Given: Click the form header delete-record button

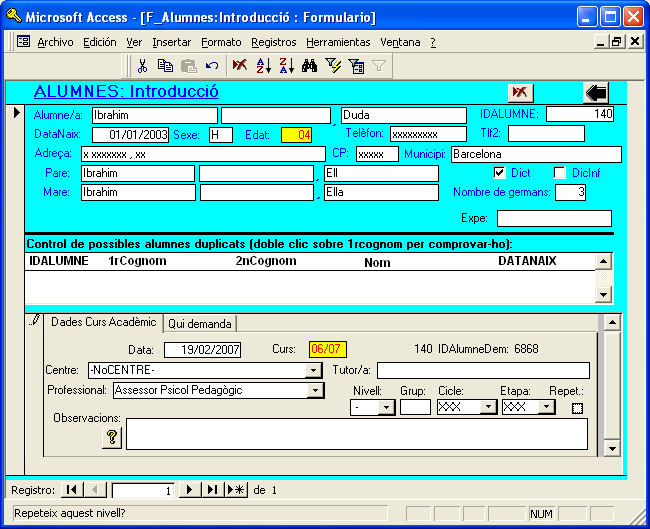Looking at the screenshot, I should tap(520, 92).
